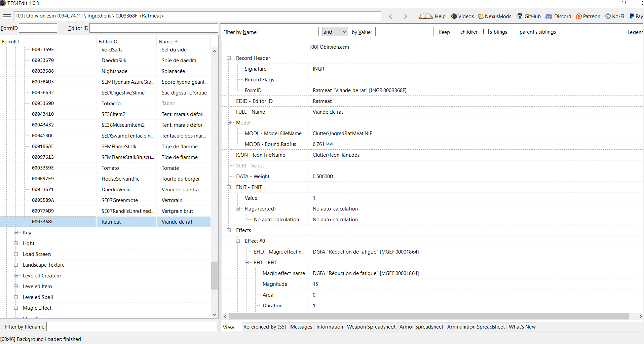Select the HouseServantPie ingredient row

click(105, 179)
